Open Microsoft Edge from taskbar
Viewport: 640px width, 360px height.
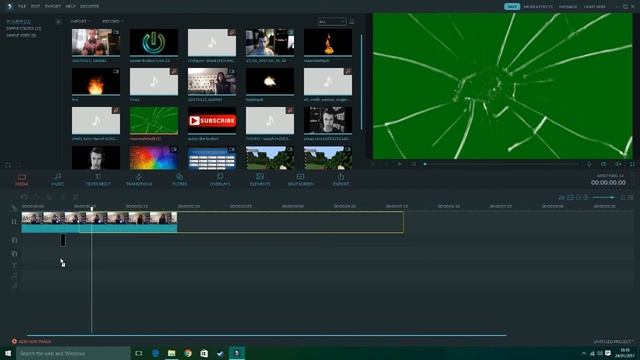(x=156, y=353)
